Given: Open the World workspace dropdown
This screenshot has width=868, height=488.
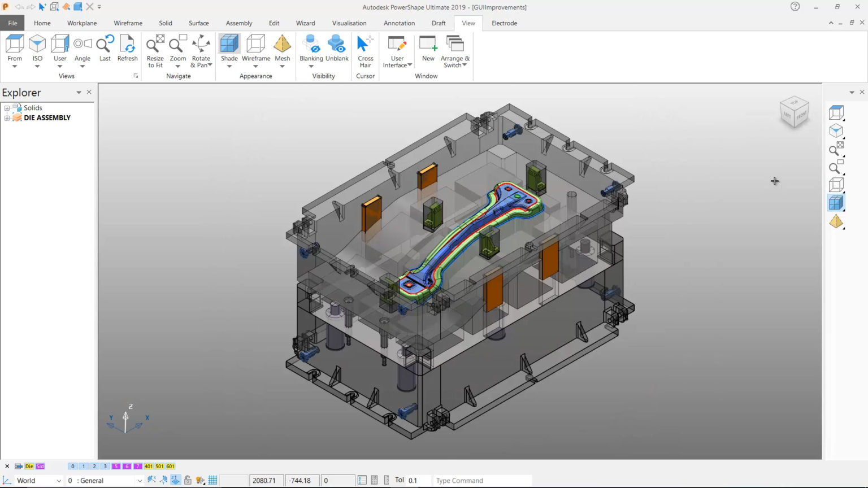Looking at the screenshot, I should (x=59, y=480).
